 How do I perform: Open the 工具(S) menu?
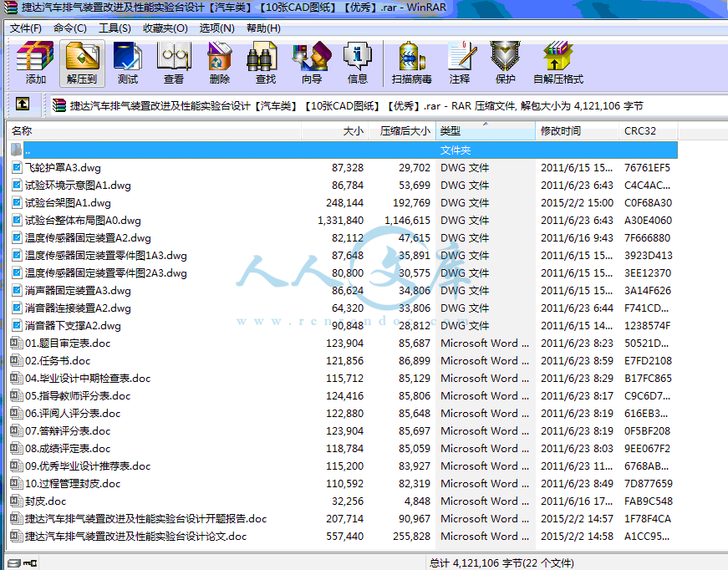point(115,28)
